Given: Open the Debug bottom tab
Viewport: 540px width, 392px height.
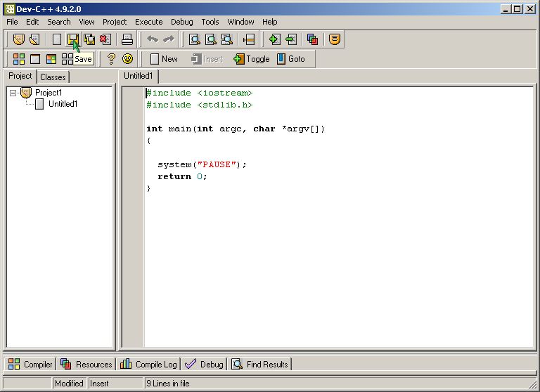Looking at the screenshot, I should click(204, 364).
